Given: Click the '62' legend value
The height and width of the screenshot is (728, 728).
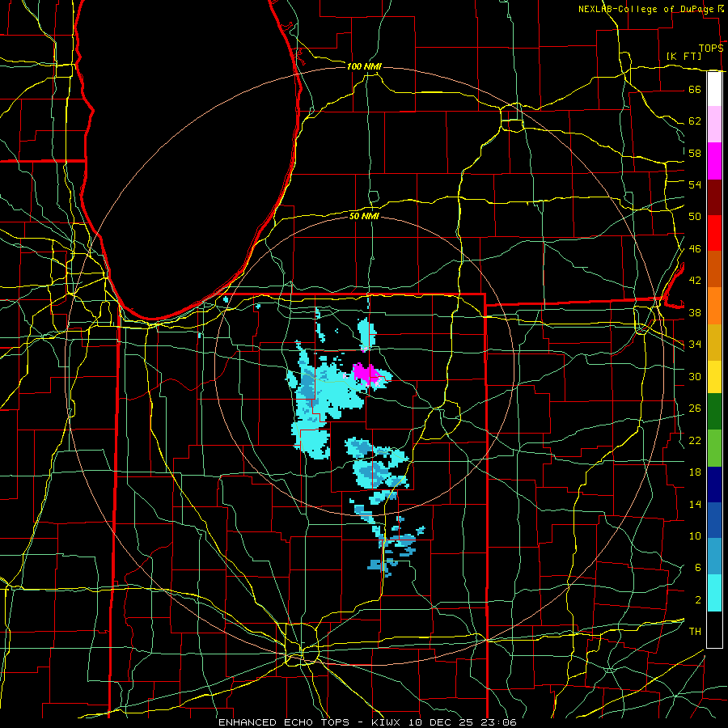Looking at the screenshot, I should coord(695,121).
